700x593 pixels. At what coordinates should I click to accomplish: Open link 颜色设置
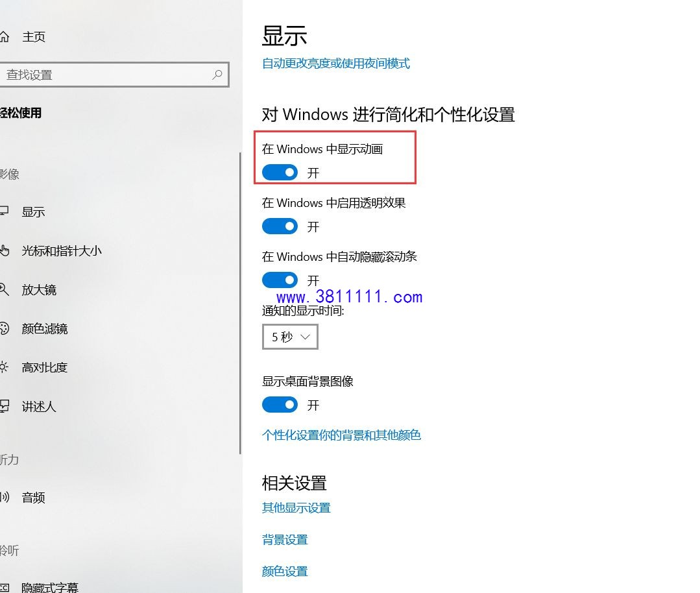(x=285, y=571)
